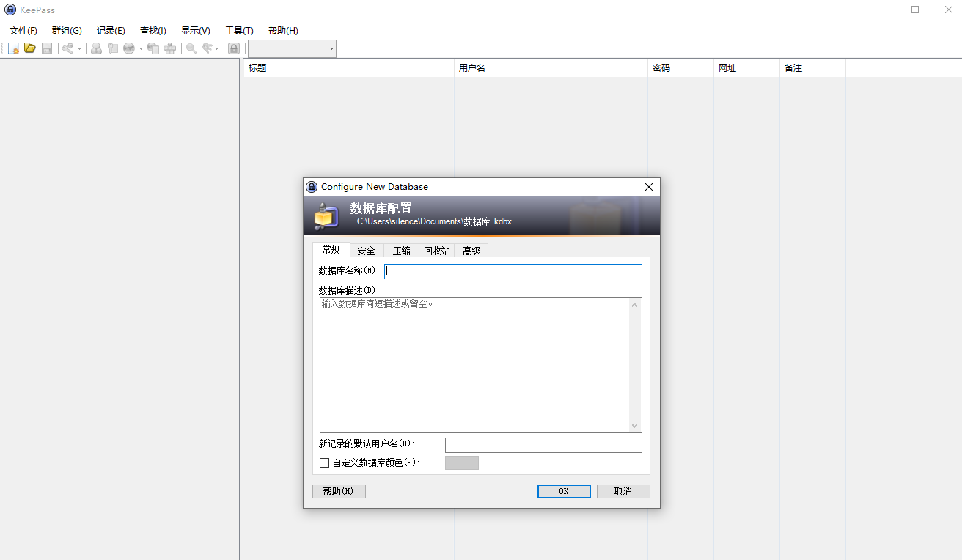
Task: Click the Copy password toolbar icon
Action: pos(113,48)
